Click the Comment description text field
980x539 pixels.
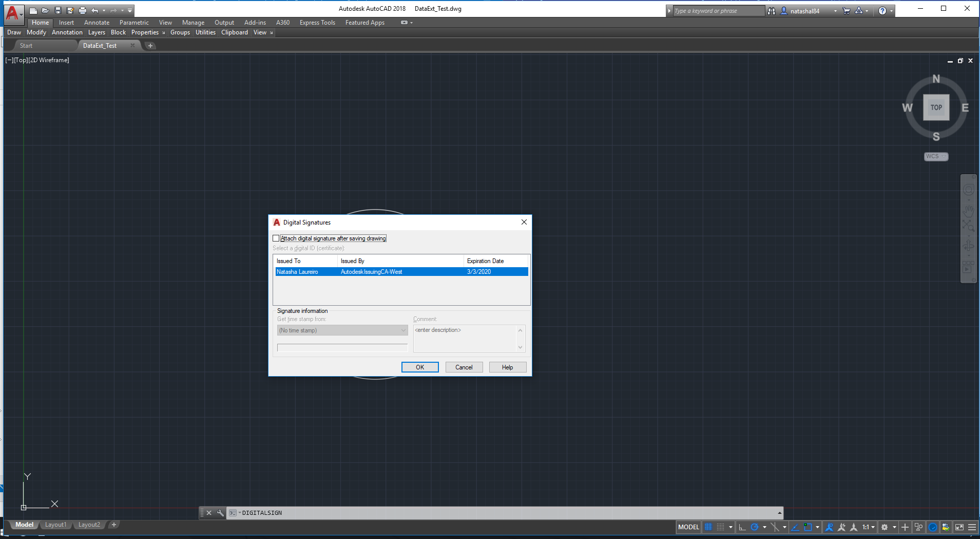coord(465,338)
